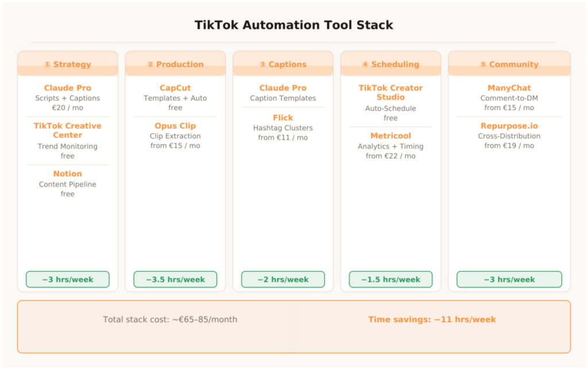Viewport: 588px width, 372px height.
Task: Select the Strategy column header
Action: pyautogui.click(x=68, y=64)
